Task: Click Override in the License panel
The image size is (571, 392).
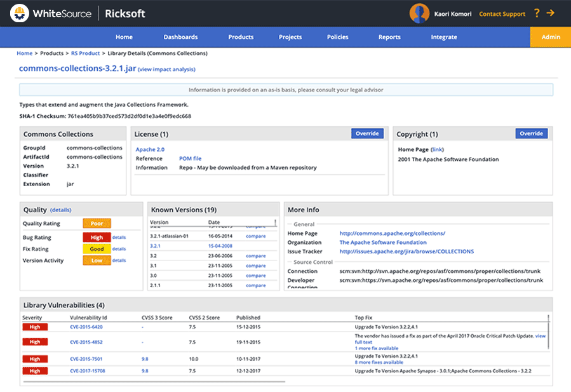Action: point(368,133)
